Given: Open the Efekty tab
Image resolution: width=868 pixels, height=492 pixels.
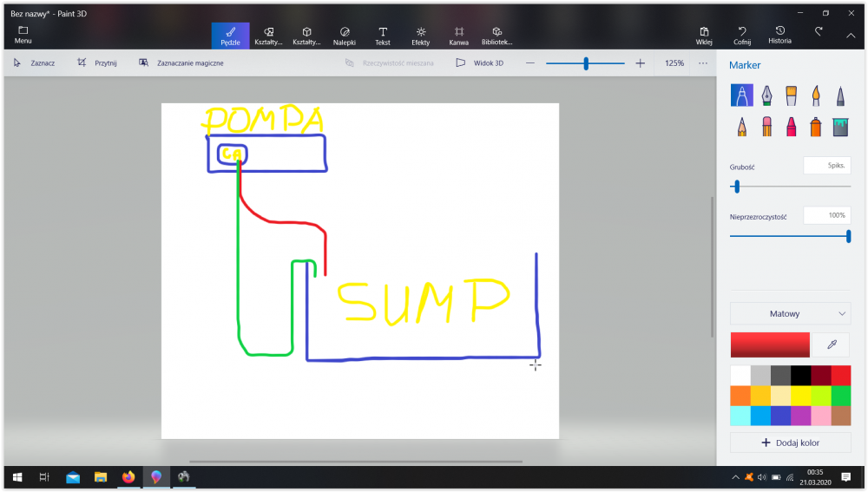Looking at the screenshot, I should (x=420, y=36).
